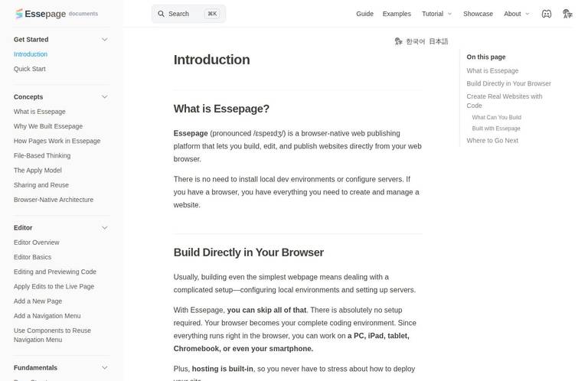
Task: Open Browser-Native Architecture page
Action: [x=54, y=200]
